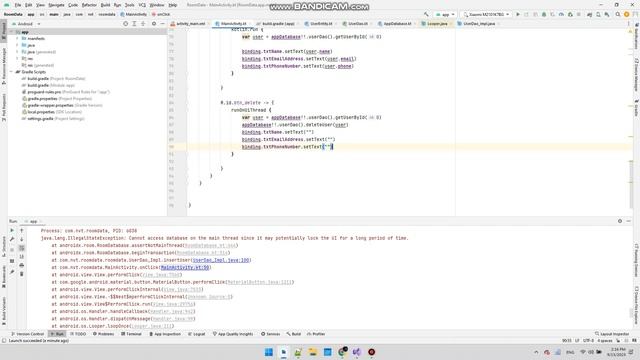Open Build Variants side tab
This screenshot has width=640, height=360.
[x=4, y=311]
